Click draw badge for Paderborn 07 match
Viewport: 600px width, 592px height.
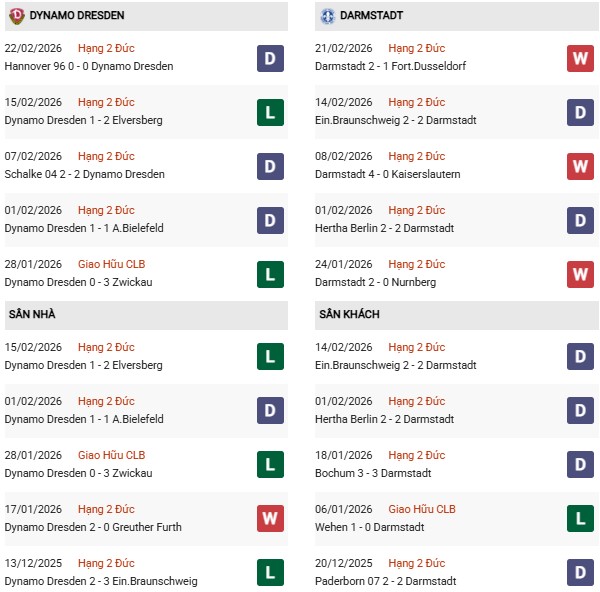pos(581,573)
